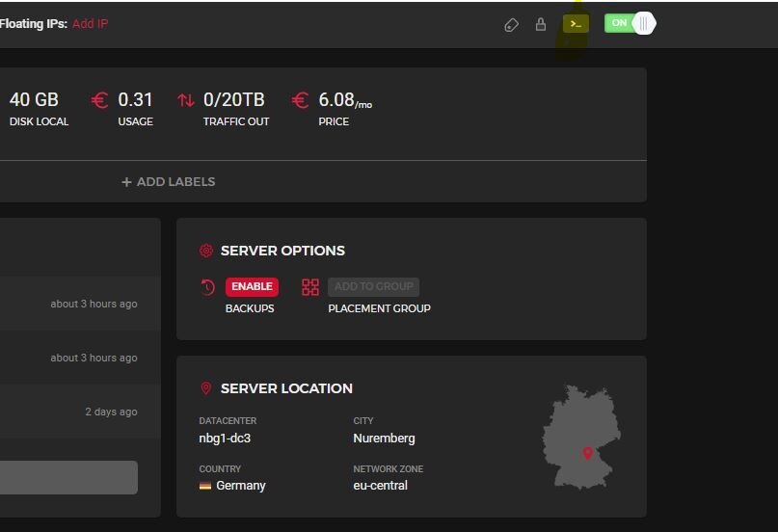The image size is (778, 532).
Task: Click the lock protection icon
Action: click(541, 24)
